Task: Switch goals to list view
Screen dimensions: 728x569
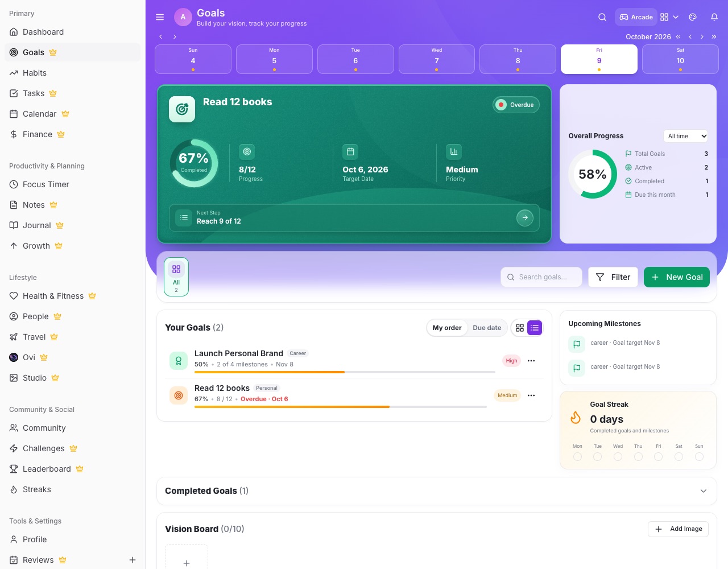Action: tap(535, 328)
